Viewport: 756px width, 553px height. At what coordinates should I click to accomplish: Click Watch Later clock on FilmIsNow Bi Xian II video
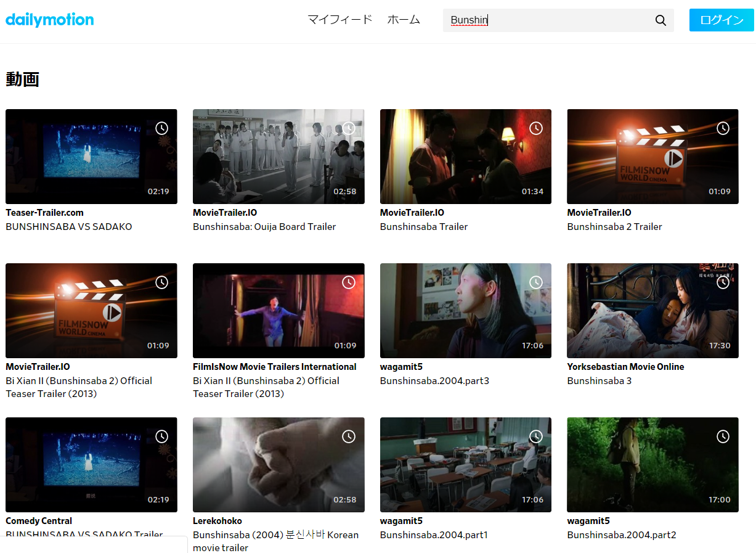pyautogui.click(x=349, y=282)
